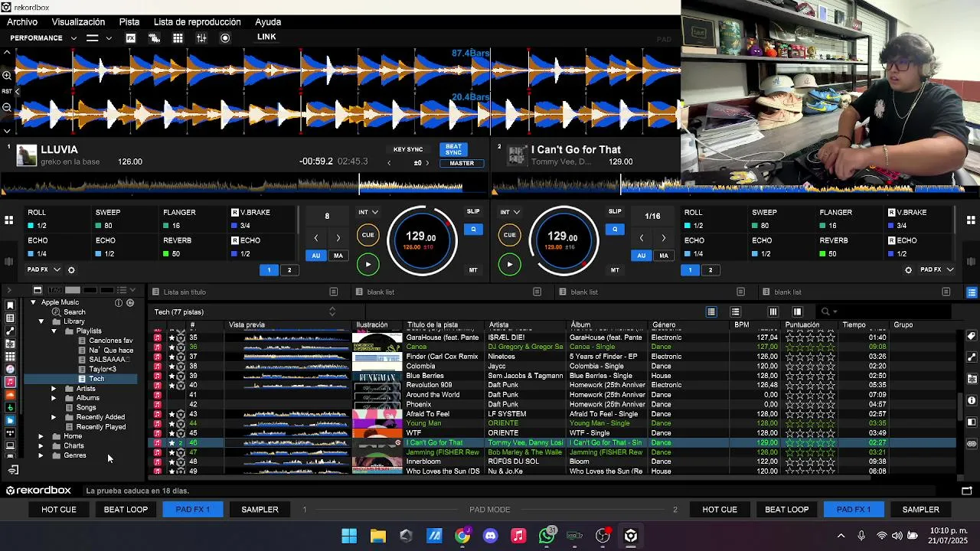Image resolution: width=980 pixels, height=551 pixels.
Task: Select the Apple Music source icon in sidebar
Action: (x=10, y=382)
